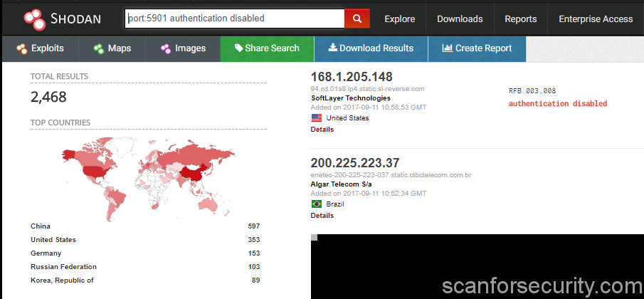The width and height of the screenshot is (644, 299).
Task: Click the TOP COUNTRIES heading
Action: pyautogui.click(x=60, y=122)
